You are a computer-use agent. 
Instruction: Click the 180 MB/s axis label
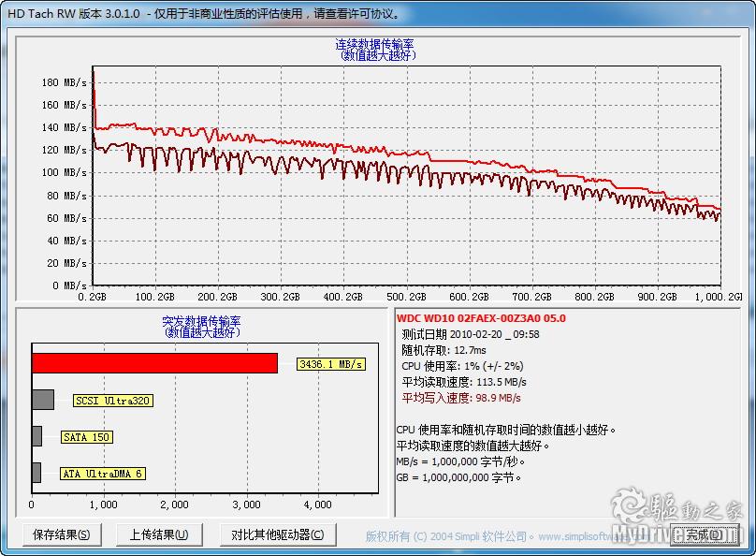pyautogui.click(x=65, y=82)
